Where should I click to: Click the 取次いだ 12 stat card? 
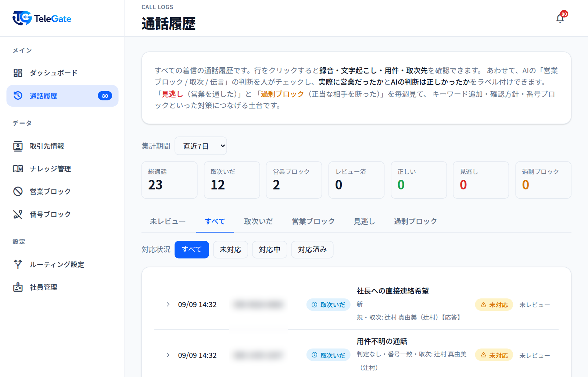pos(232,180)
